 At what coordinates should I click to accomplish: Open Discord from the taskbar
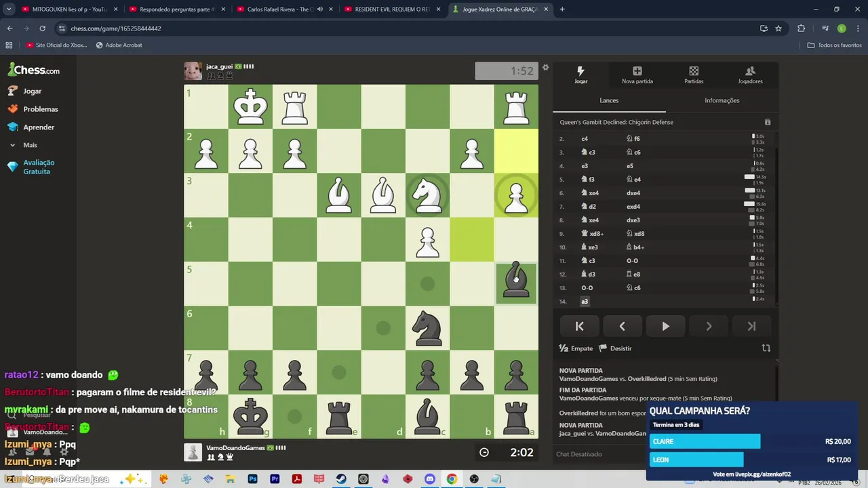click(429, 479)
